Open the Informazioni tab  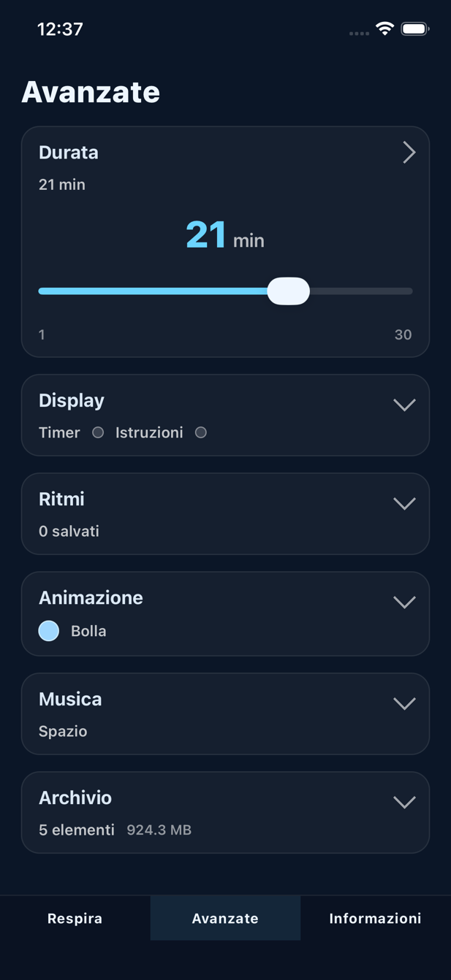point(375,918)
